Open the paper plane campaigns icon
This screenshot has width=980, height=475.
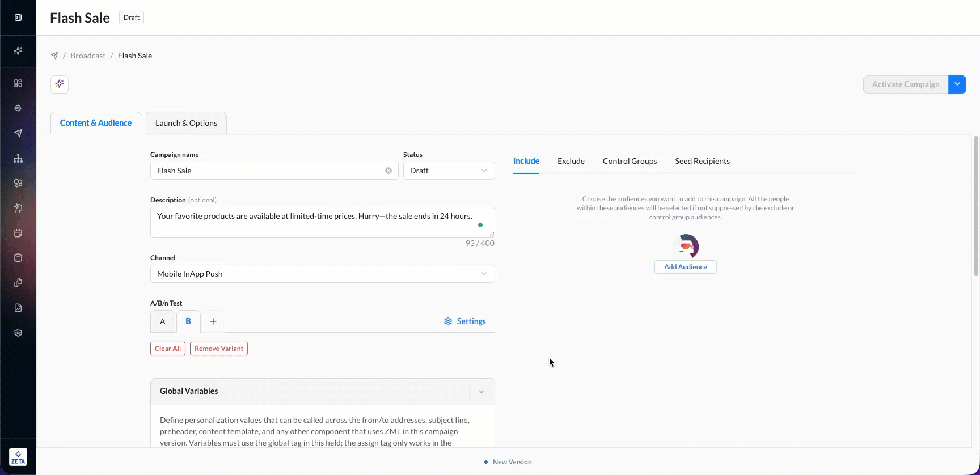[18, 133]
